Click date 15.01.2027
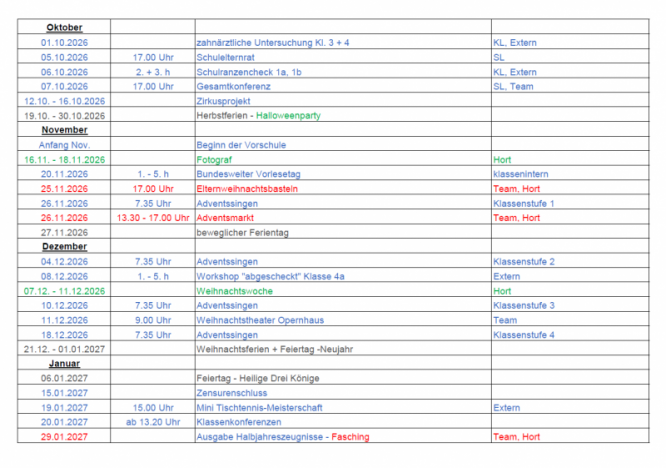 tap(64, 393)
